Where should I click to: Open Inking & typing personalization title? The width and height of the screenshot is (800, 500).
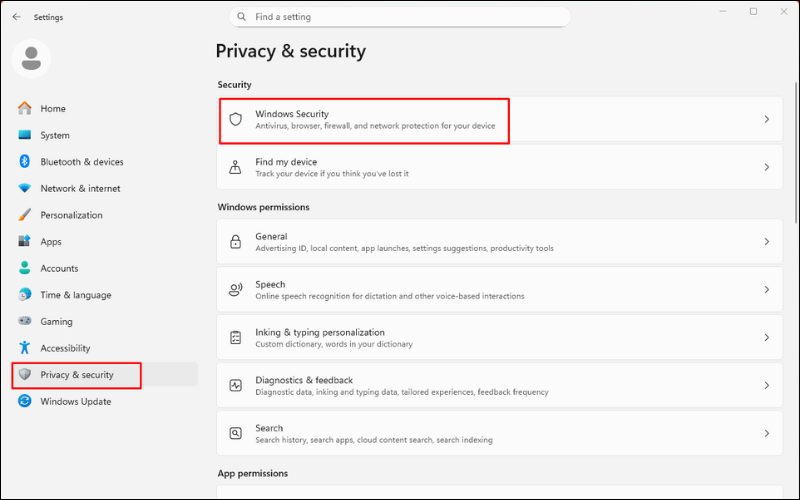320,332
